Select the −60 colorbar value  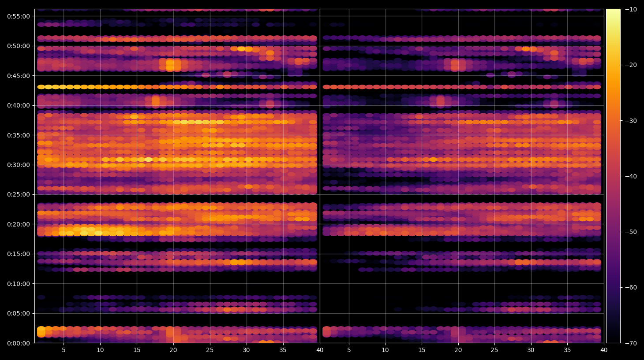tap(631, 287)
